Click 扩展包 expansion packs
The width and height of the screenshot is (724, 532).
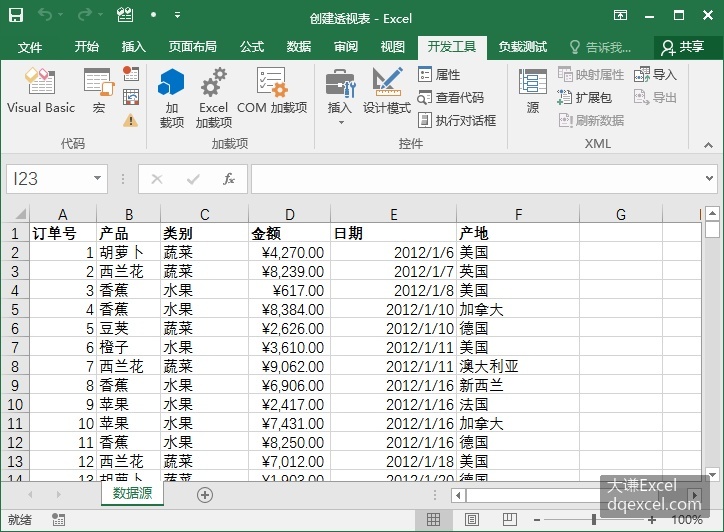point(585,97)
